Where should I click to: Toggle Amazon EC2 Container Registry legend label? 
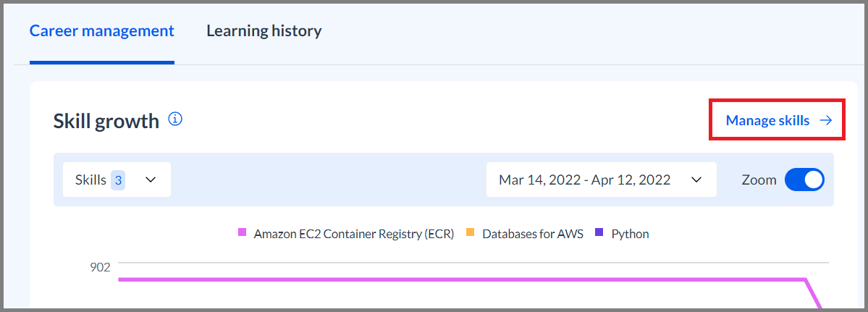(353, 234)
